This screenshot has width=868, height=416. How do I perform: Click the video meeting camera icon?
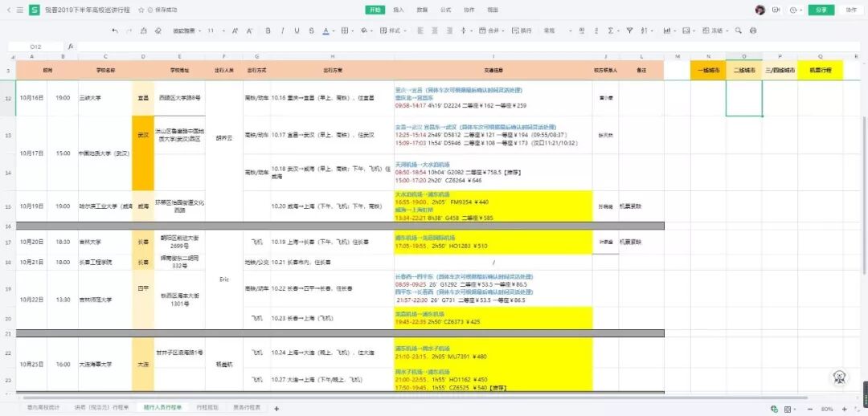click(x=776, y=10)
